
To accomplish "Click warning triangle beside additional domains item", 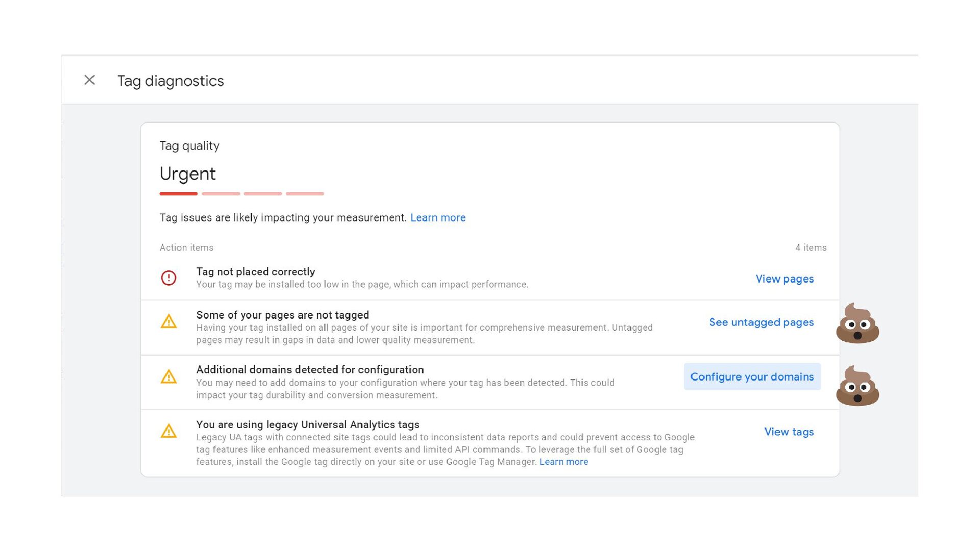I will 168,377.
